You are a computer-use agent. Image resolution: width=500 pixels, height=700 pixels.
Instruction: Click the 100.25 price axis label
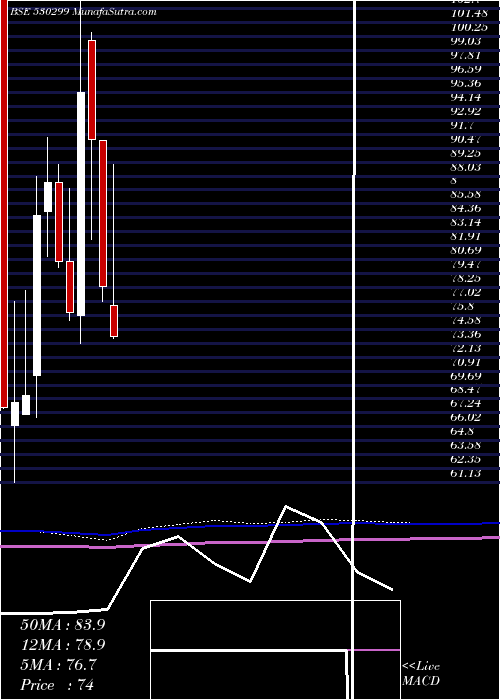(469, 27)
